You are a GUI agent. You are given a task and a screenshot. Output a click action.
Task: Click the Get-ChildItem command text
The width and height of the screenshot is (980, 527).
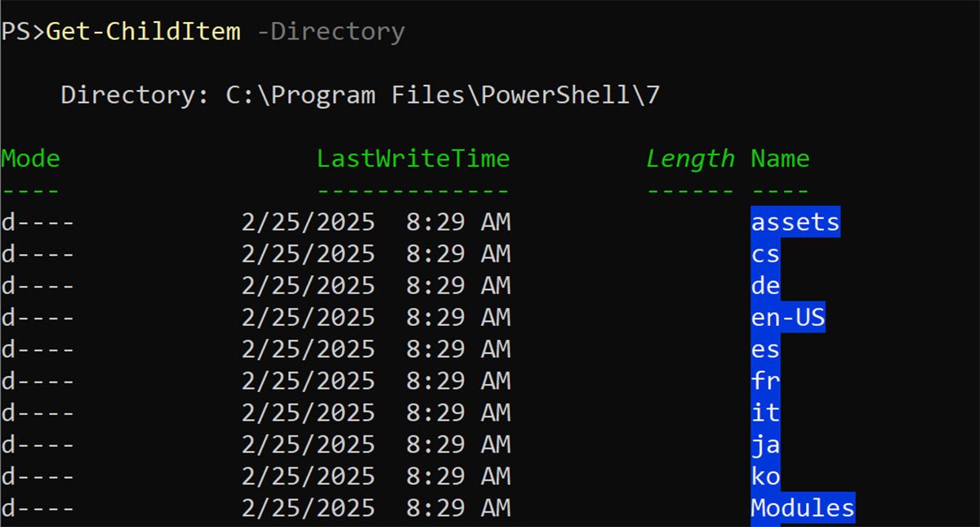coord(143,32)
